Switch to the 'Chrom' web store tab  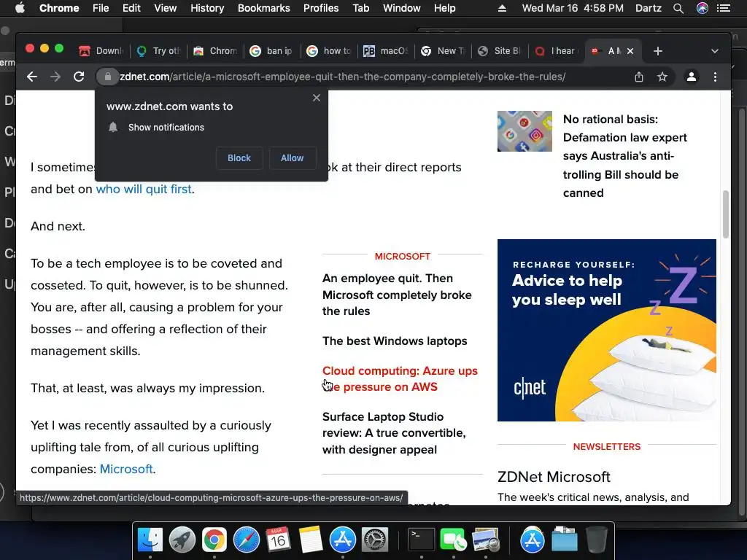(x=215, y=51)
